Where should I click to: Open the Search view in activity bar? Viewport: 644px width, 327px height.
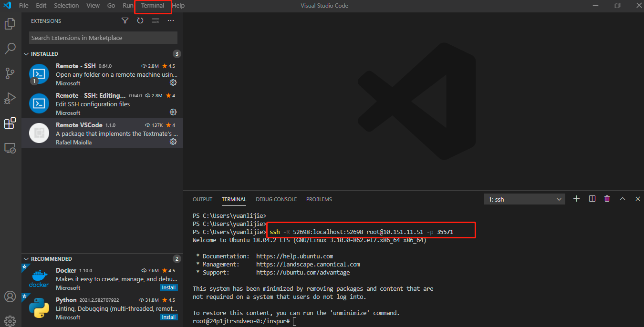pyautogui.click(x=10, y=48)
